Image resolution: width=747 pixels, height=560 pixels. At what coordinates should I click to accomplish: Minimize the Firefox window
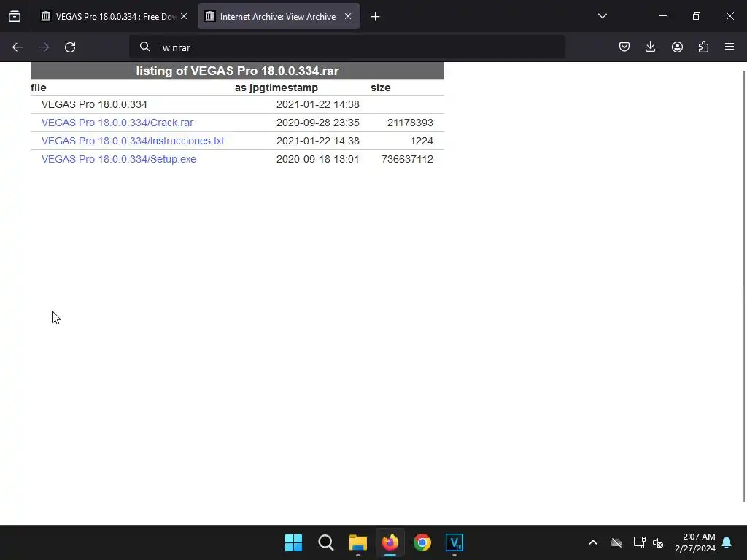663,16
